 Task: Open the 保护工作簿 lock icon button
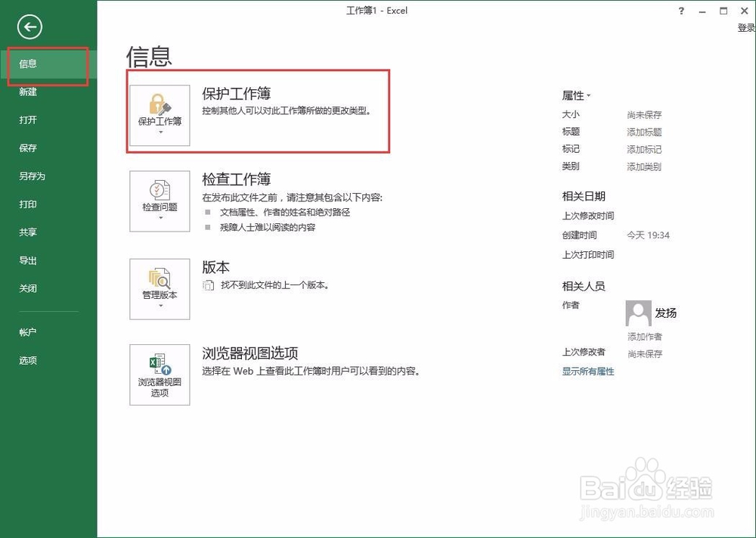[x=160, y=115]
